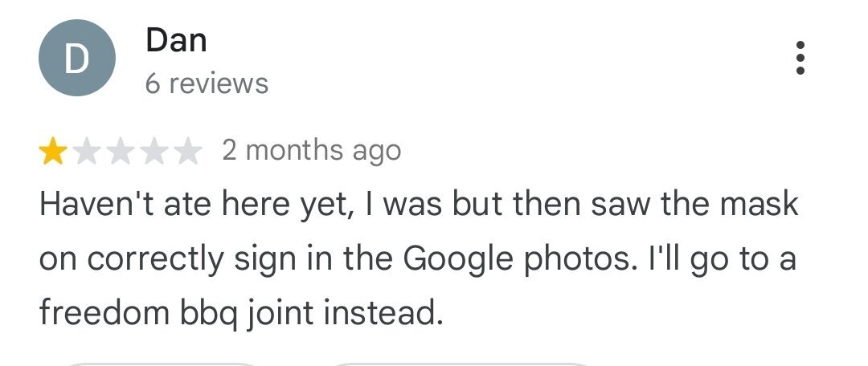Open the three-dot more options menu
The width and height of the screenshot is (868, 366).
point(799,59)
